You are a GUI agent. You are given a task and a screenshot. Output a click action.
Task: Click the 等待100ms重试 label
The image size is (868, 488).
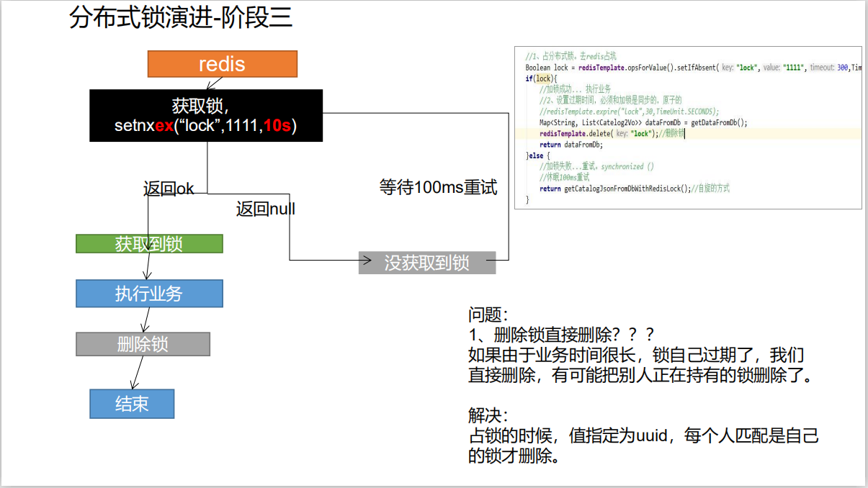coord(437,186)
